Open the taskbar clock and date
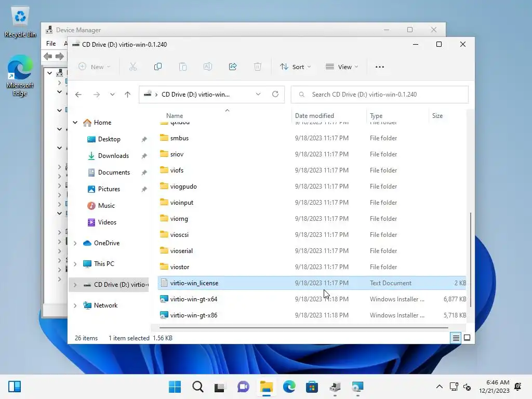The height and width of the screenshot is (399, 532). (x=494, y=387)
